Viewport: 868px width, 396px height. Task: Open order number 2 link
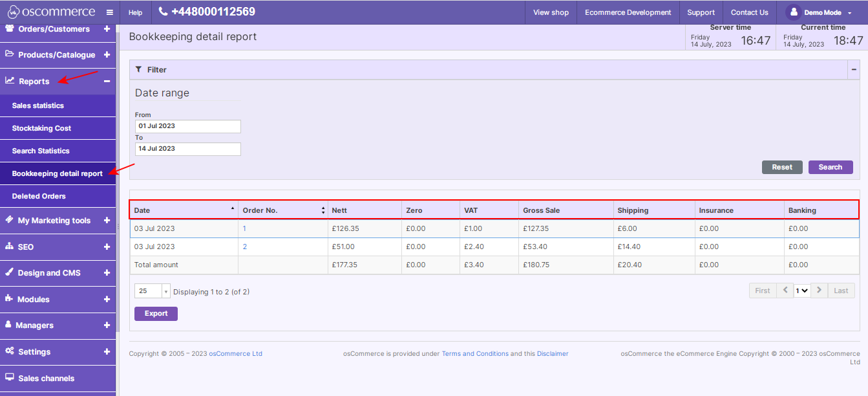245,247
